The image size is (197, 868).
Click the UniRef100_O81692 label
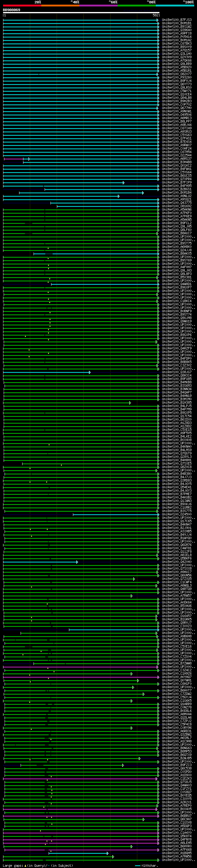point(177,206)
